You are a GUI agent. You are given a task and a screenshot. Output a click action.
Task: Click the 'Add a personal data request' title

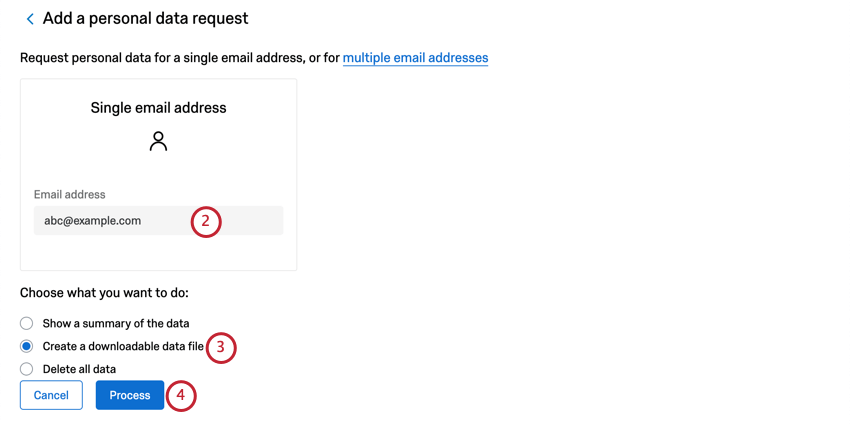[x=145, y=19]
